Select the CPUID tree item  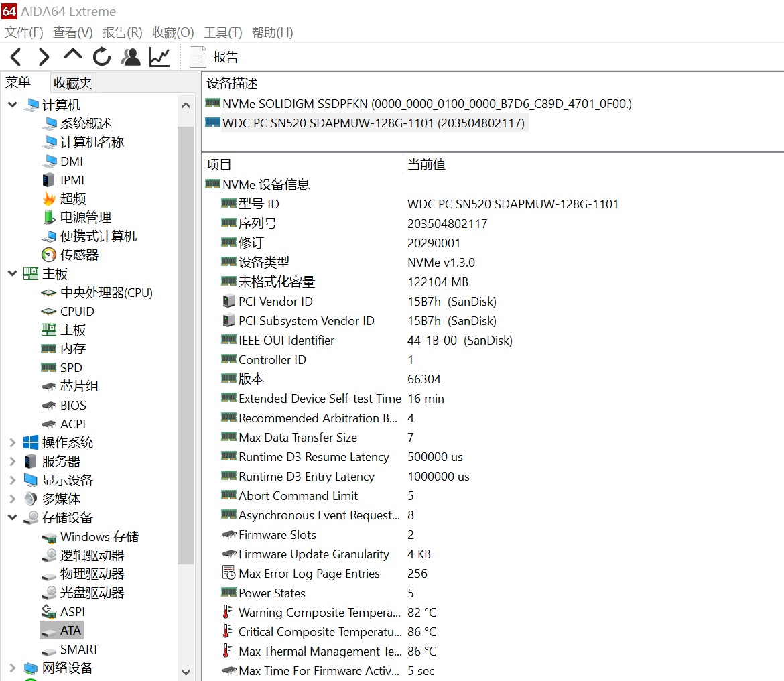click(77, 311)
